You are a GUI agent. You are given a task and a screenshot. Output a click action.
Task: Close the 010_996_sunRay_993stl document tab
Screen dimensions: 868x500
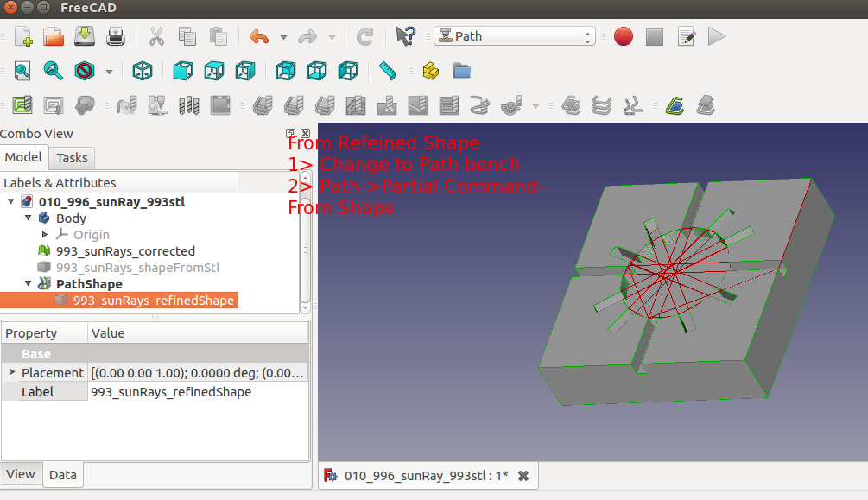(523, 476)
